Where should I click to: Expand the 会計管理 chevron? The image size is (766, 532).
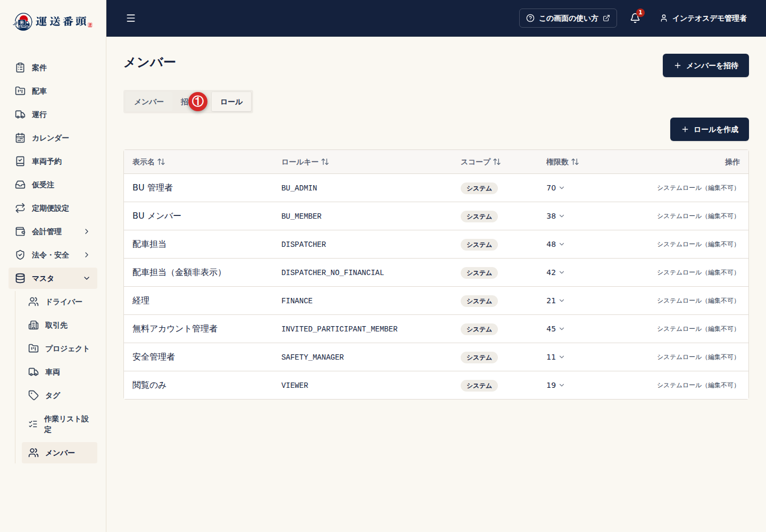87,231
